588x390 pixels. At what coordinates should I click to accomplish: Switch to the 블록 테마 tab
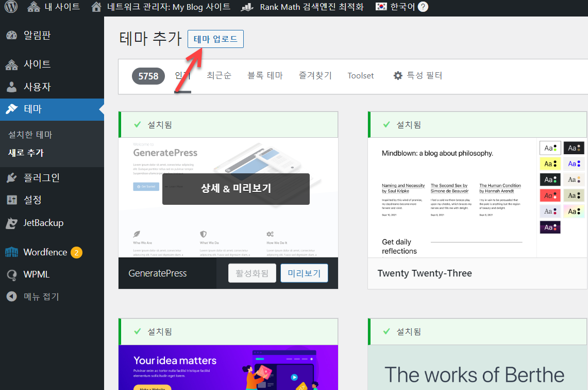click(x=265, y=75)
